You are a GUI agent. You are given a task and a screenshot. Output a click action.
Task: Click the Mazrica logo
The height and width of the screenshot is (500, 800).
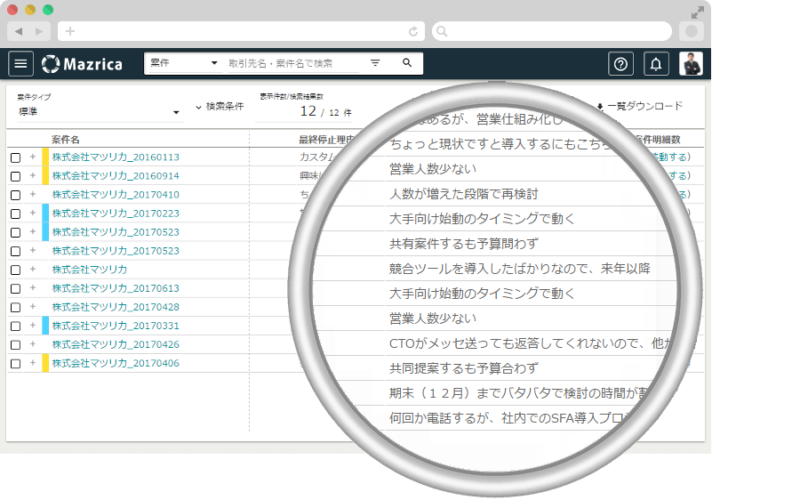(82, 64)
